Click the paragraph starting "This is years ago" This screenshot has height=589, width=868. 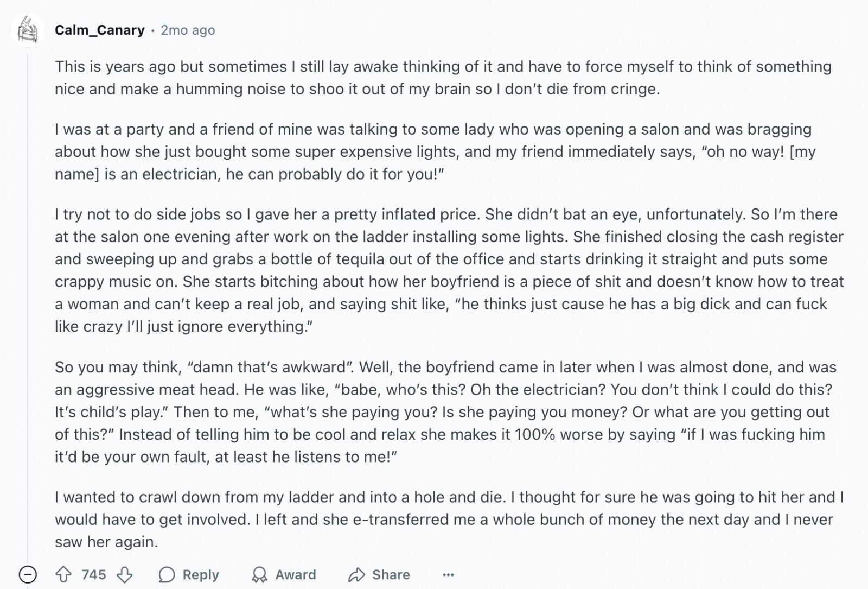[443, 78]
